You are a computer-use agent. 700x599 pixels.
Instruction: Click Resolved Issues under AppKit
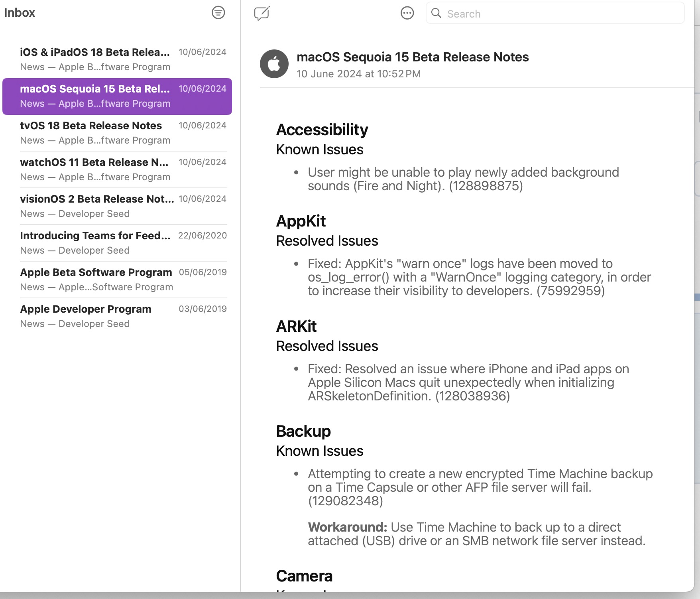[x=327, y=241]
